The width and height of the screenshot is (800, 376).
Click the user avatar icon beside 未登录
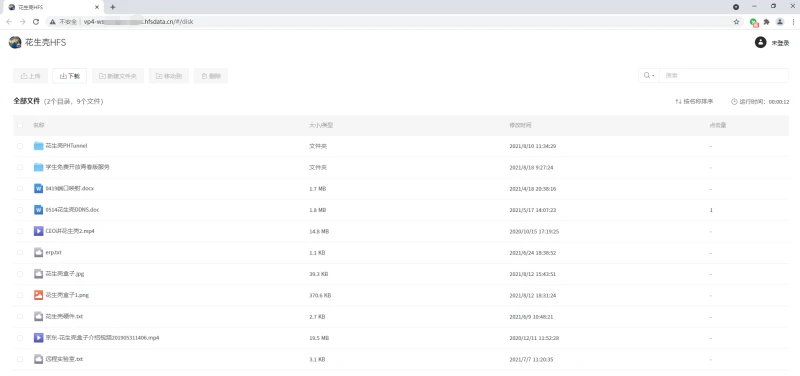760,42
